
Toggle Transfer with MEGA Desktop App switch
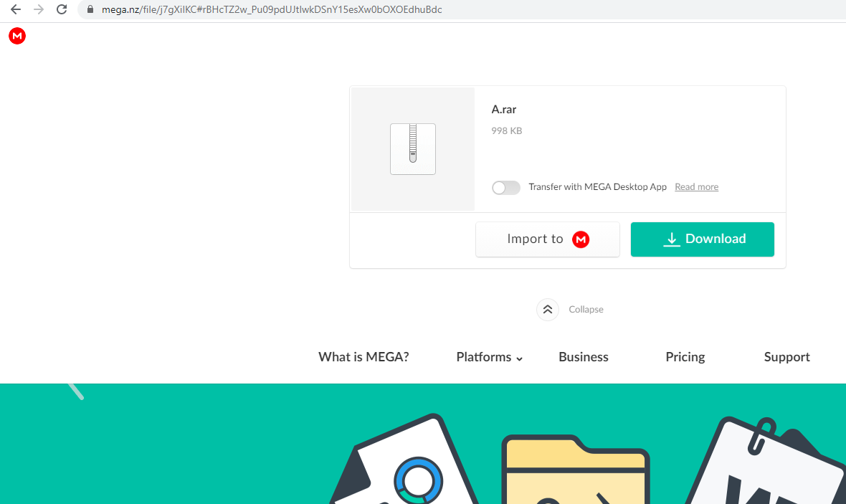(x=506, y=187)
